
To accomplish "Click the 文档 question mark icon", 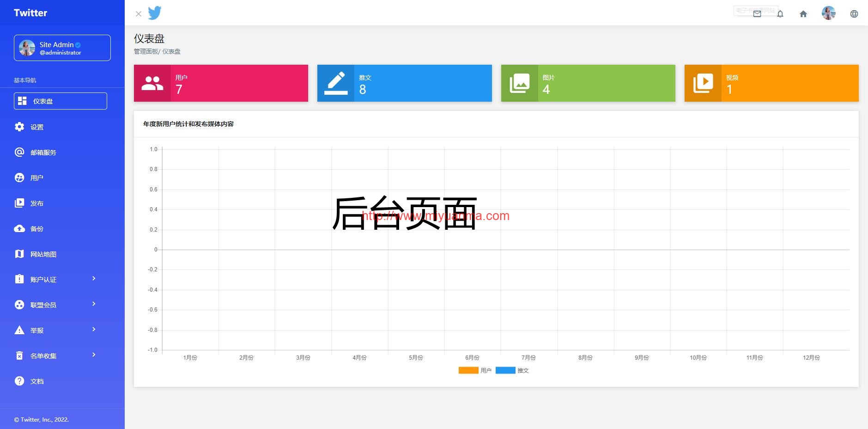I will click(19, 381).
